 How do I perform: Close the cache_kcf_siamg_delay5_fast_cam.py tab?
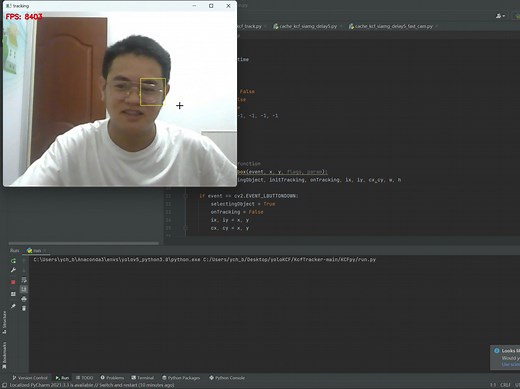pos(436,26)
